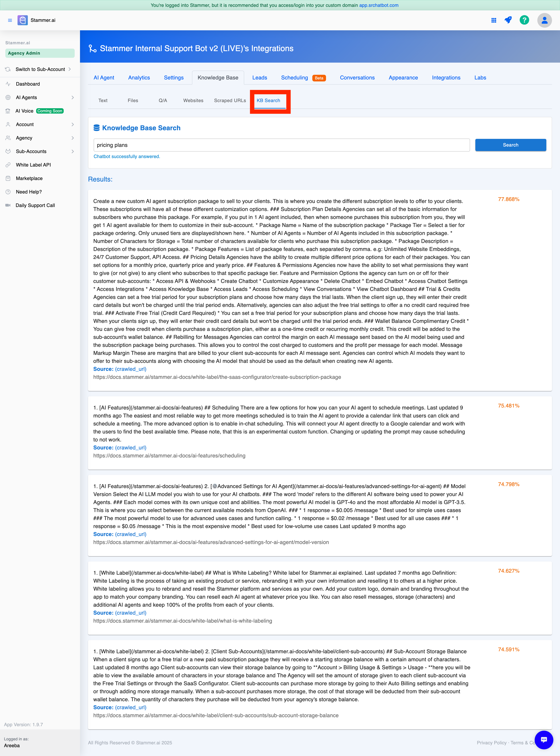The height and width of the screenshot is (756, 560).
Task: Open the apps grid icon
Action: (x=493, y=20)
